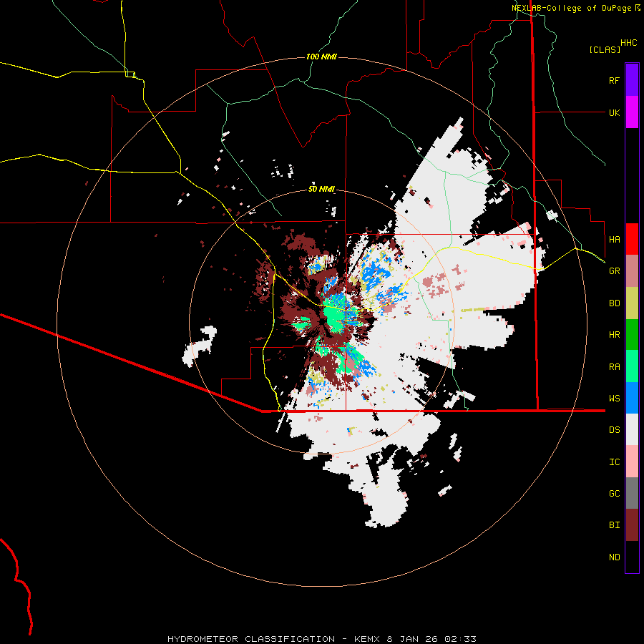Click the RA legend label

pyautogui.click(x=614, y=367)
